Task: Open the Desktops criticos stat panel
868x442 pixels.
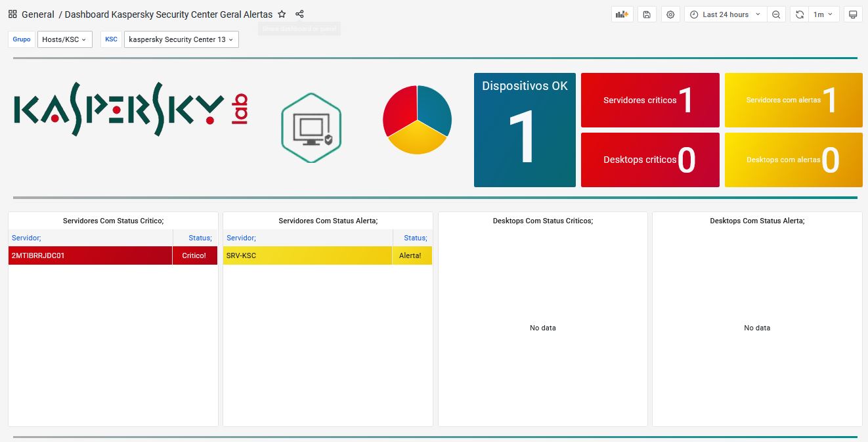Action: click(650, 160)
